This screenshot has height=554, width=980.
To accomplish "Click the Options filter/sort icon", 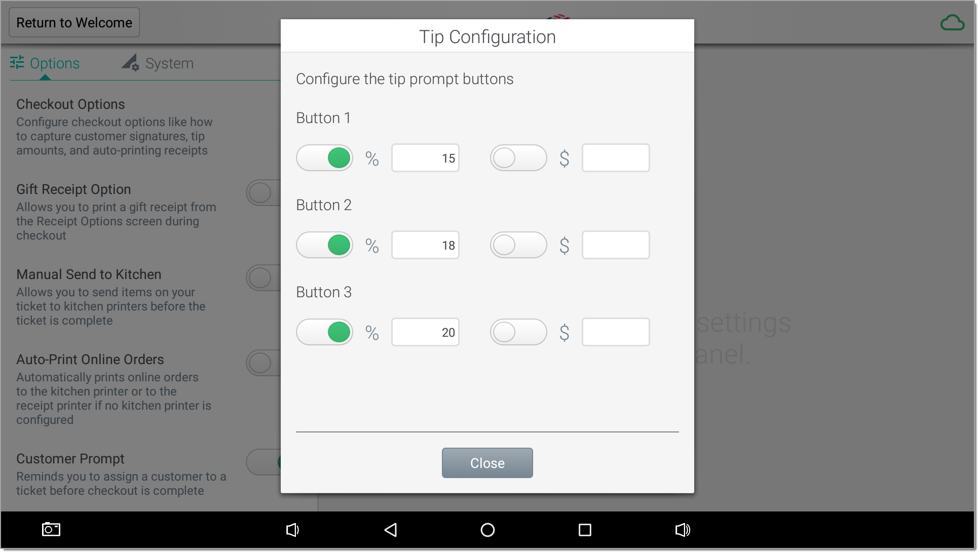I will click(17, 62).
